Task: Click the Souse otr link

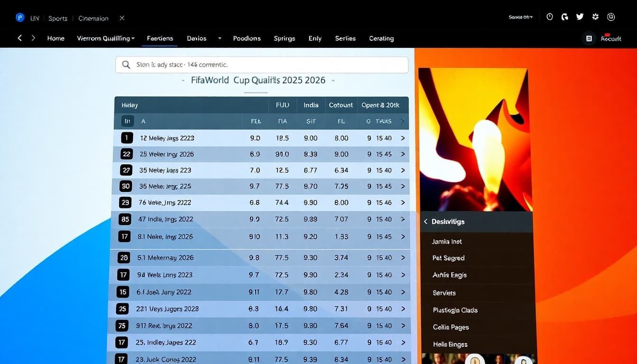Action: point(520,17)
